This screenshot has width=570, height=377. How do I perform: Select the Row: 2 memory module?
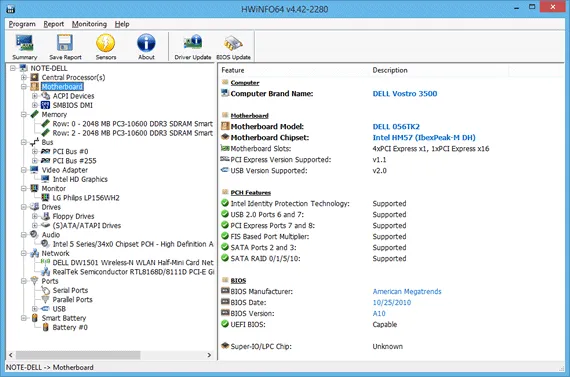(x=133, y=133)
